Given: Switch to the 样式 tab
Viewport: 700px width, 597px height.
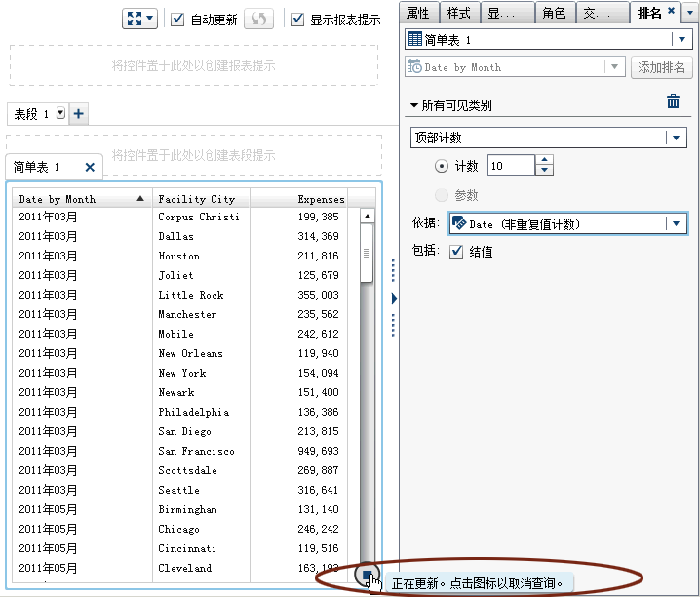Looking at the screenshot, I should [x=459, y=13].
